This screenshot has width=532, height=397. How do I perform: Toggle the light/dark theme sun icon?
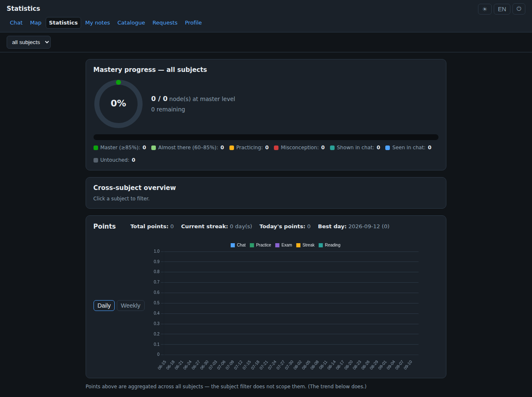tap(485, 9)
